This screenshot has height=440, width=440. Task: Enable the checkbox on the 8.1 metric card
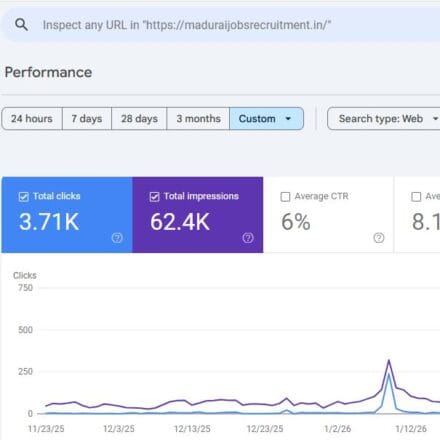(x=416, y=197)
